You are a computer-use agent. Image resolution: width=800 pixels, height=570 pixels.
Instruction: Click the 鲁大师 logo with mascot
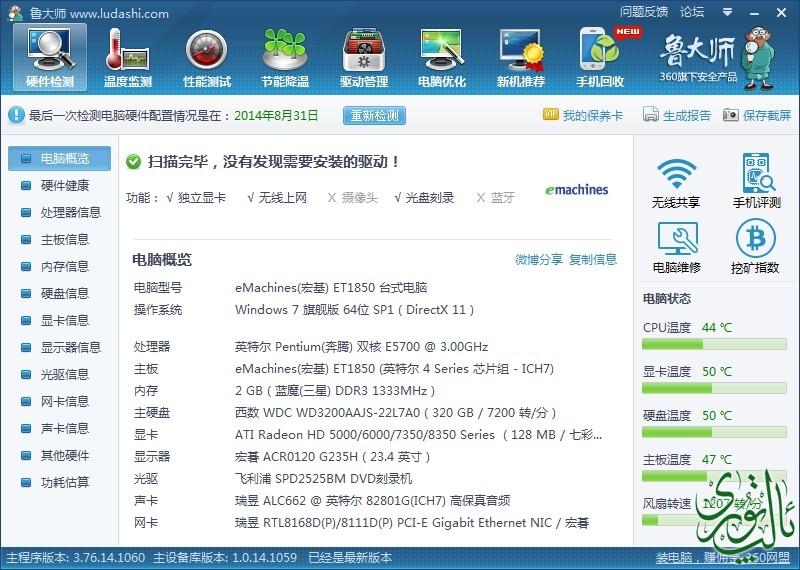click(x=717, y=58)
